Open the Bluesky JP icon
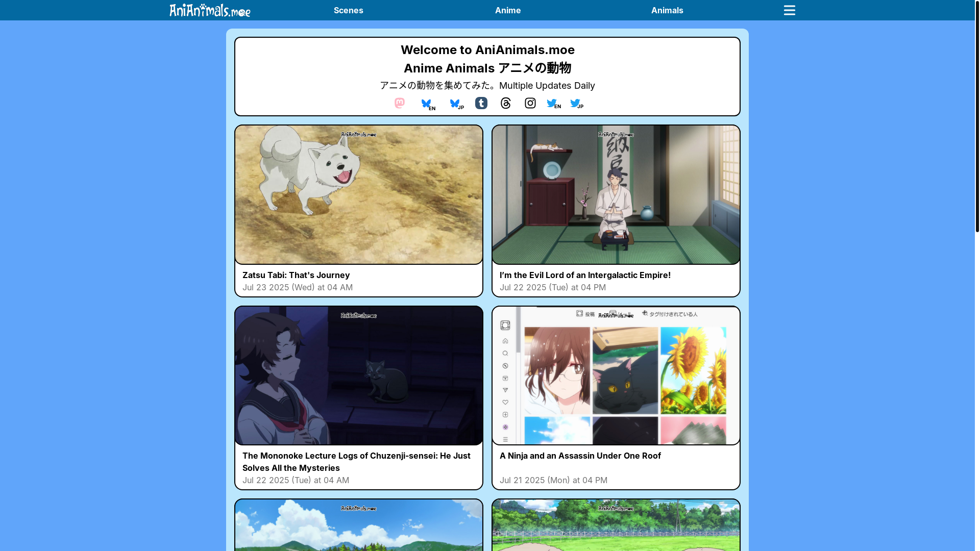The width and height of the screenshot is (980, 551). (x=457, y=104)
